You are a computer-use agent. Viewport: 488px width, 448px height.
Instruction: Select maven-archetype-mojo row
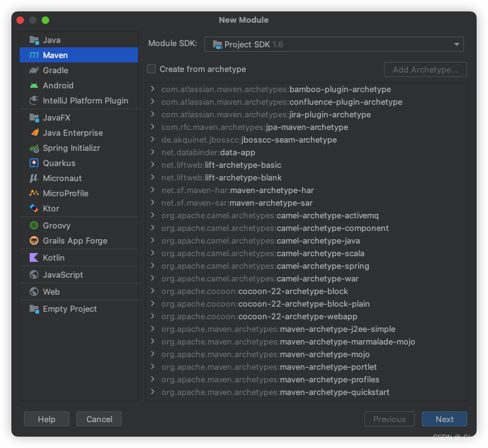click(x=307, y=354)
